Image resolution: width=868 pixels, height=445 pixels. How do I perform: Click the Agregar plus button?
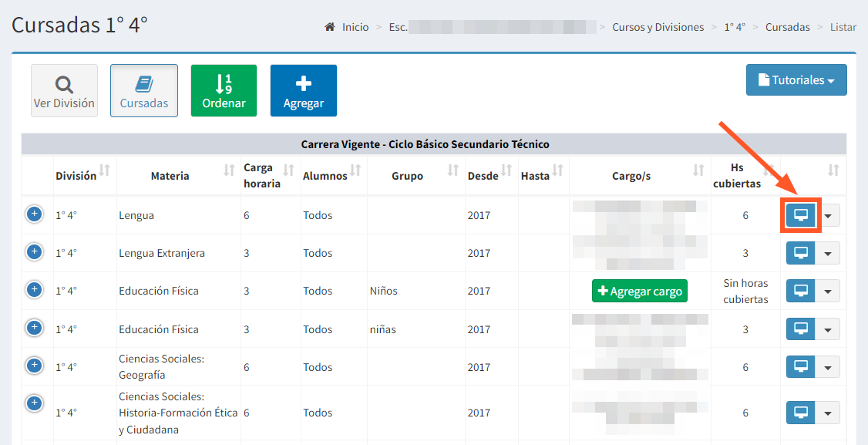tap(303, 91)
